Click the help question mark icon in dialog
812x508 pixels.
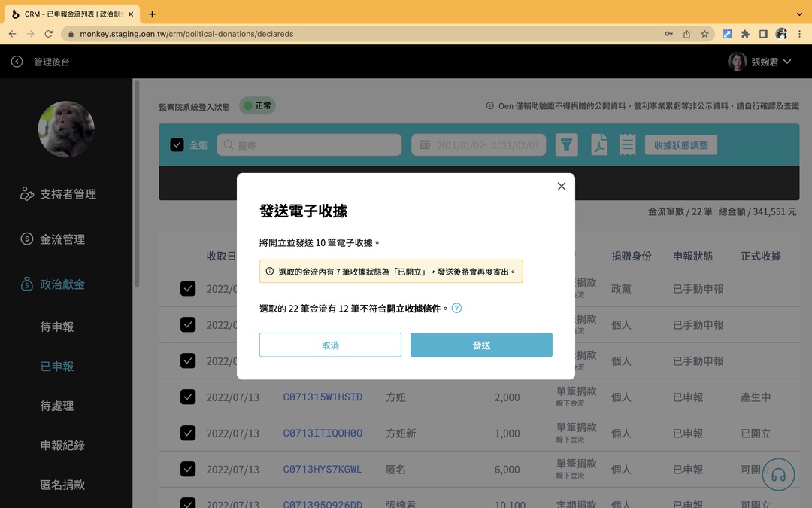click(456, 308)
